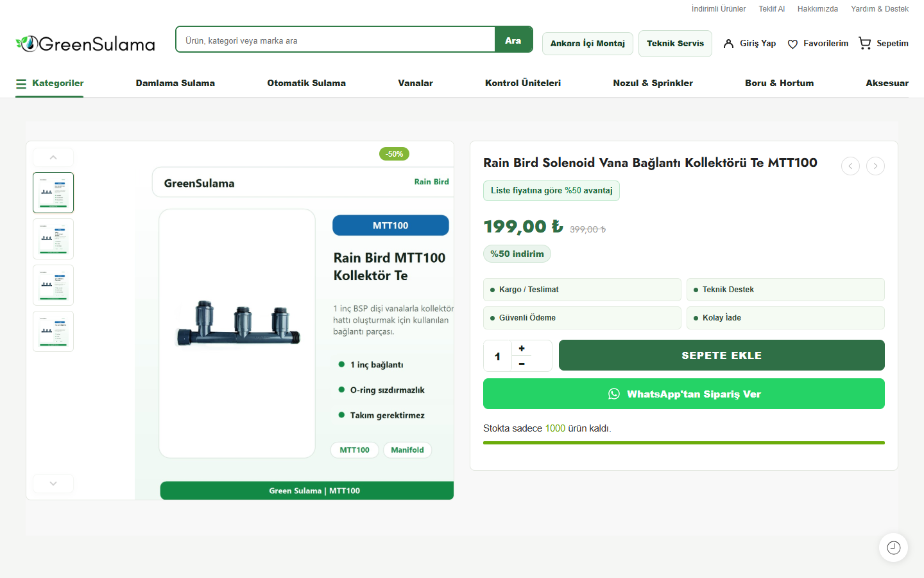Add product with SEPETE EKLE
The width and height of the screenshot is (924, 578).
pyautogui.click(x=722, y=355)
